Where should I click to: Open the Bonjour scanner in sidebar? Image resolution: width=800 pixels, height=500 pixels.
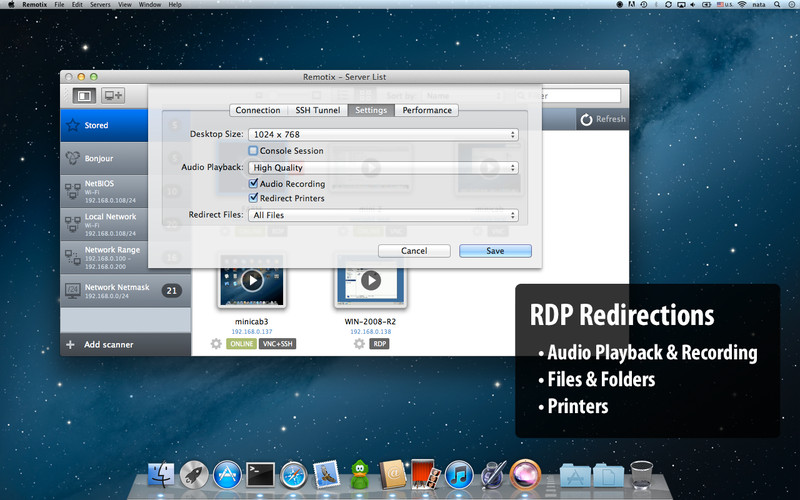click(x=104, y=158)
